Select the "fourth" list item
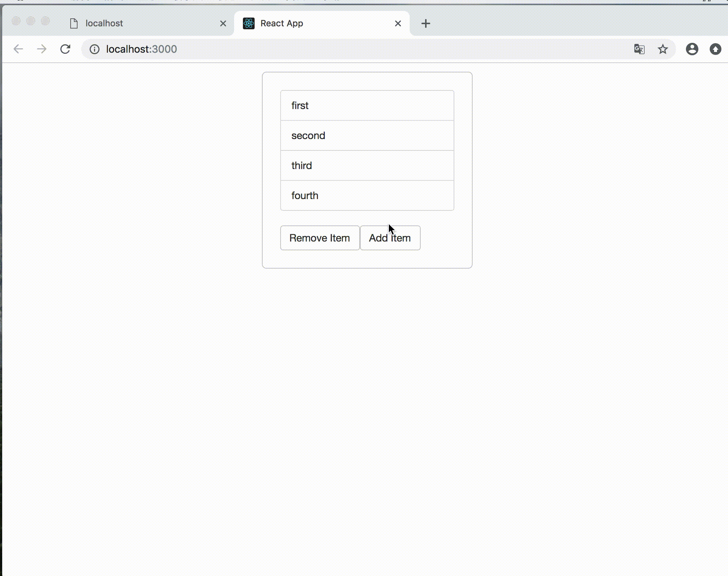728x576 pixels. coord(367,195)
